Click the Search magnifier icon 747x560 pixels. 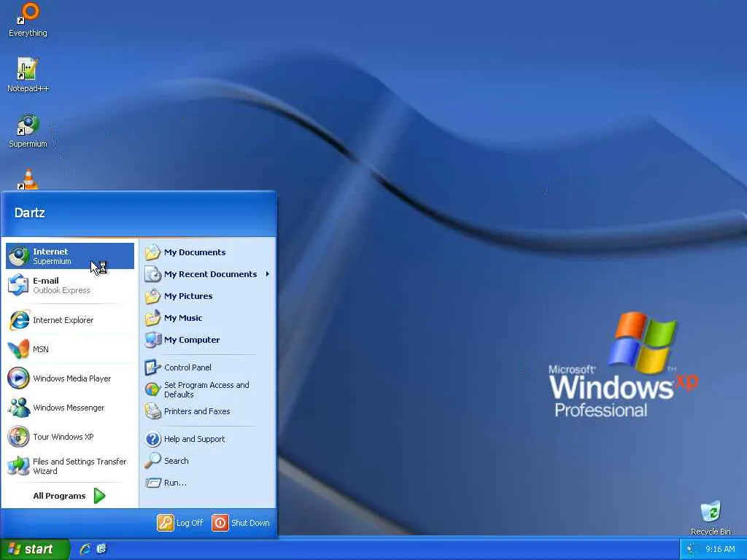153,461
